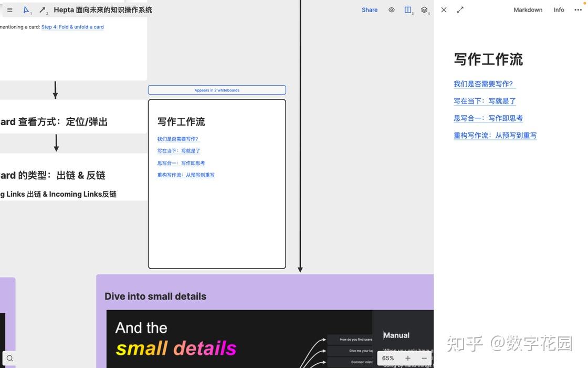588x368 pixels.
Task: Open the whiteboard layers icon with badge 4
Action: coord(424,9)
